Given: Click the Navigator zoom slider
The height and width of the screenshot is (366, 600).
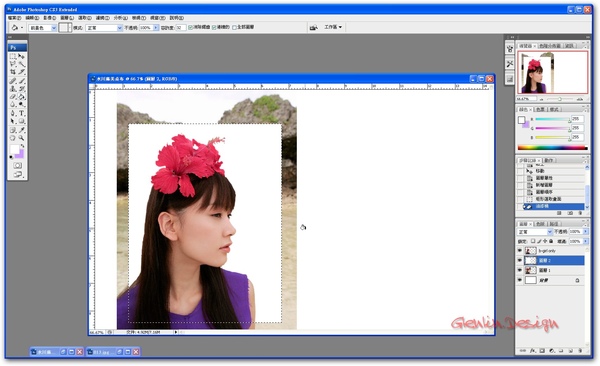Looking at the screenshot, I should pyautogui.click(x=559, y=99).
